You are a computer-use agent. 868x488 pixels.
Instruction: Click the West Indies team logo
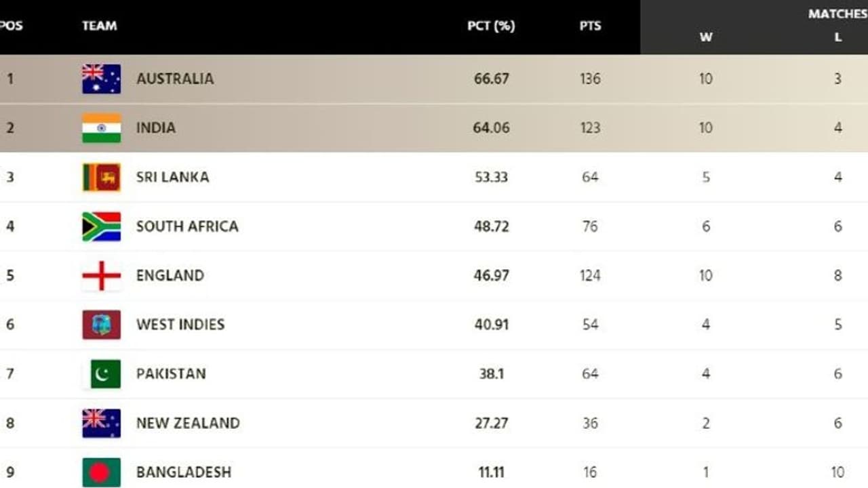(x=102, y=325)
